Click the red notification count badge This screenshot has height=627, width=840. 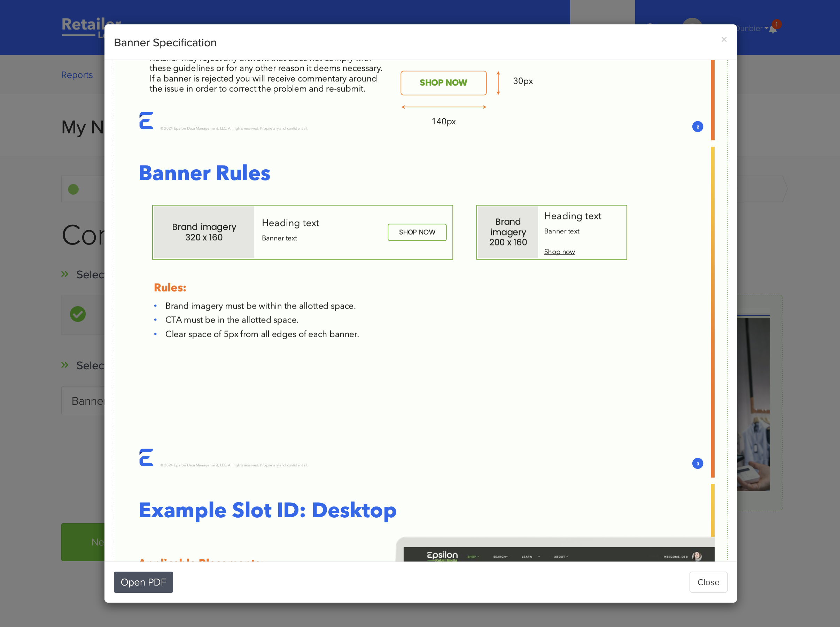776,24
